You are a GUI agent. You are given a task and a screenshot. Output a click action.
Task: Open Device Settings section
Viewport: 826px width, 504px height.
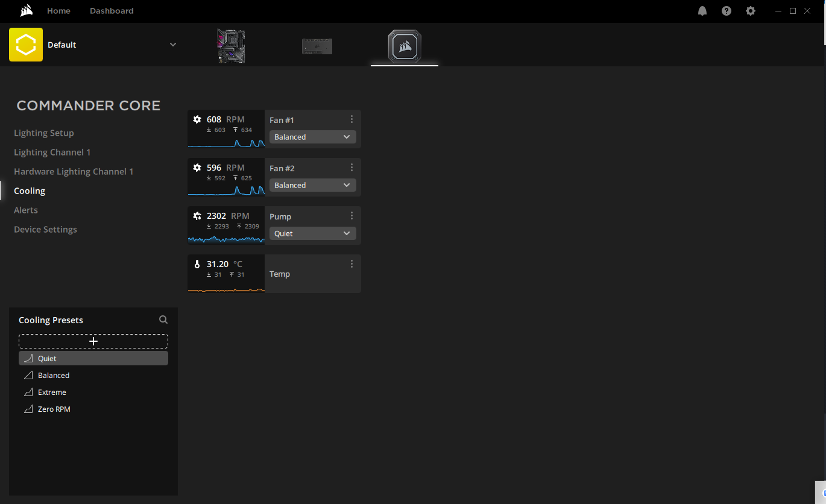(45, 229)
